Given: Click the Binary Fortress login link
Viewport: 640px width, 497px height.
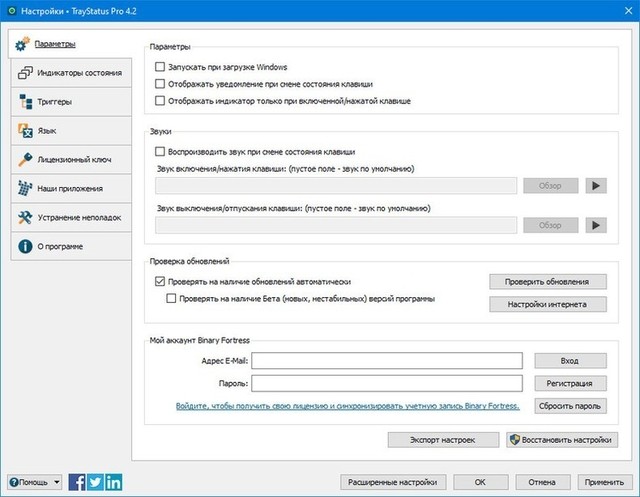Looking at the screenshot, I should pyautogui.click(x=347, y=406).
